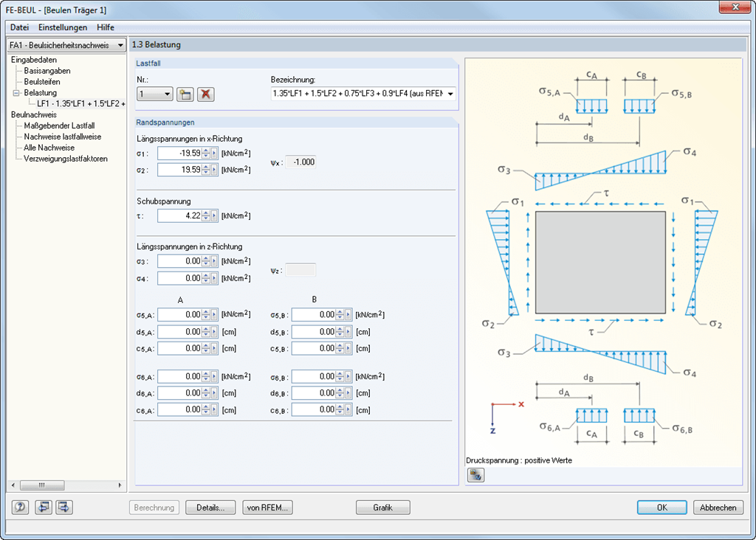Select Alle Nachweise tree item
Viewport: 756px width, 540px height.
(x=49, y=148)
